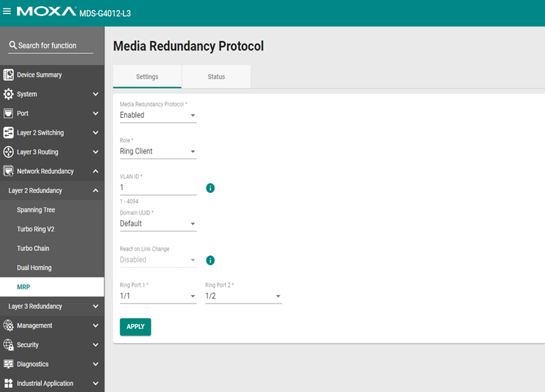The width and height of the screenshot is (545, 392).
Task: Open Media Redundancy Protocol Enabled dropdown
Action: coord(158,115)
